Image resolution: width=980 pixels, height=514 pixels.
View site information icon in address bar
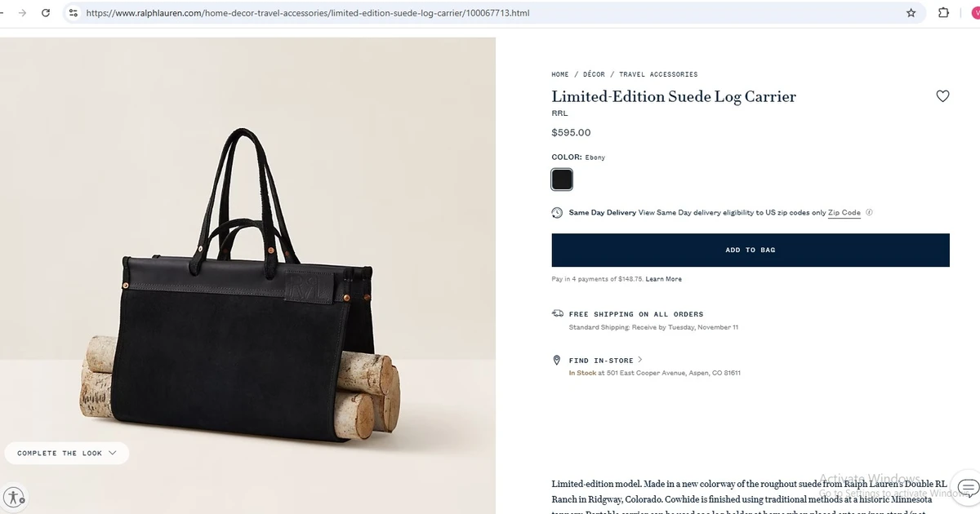click(x=73, y=13)
